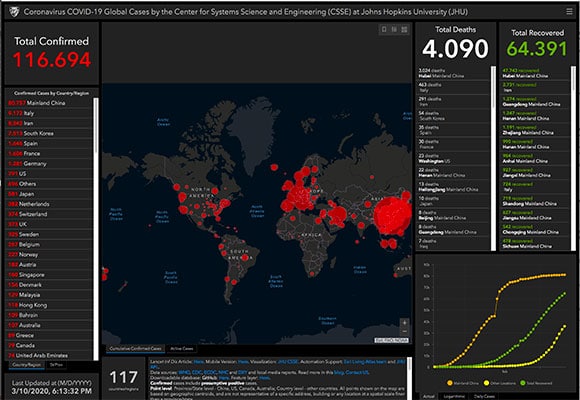The height and width of the screenshot is (400, 580).
Task: Select Guangdong row in recovered list
Action: pos(535,102)
